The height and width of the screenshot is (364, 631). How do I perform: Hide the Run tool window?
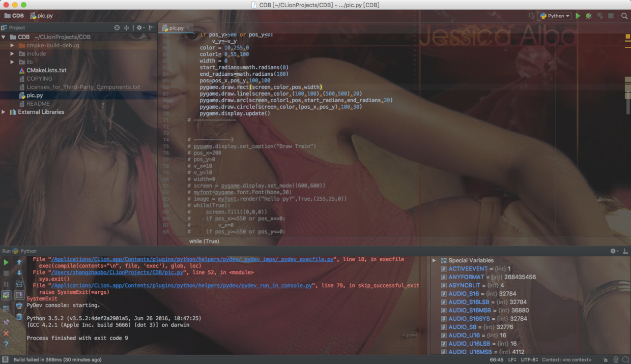click(x=625, y=251)
